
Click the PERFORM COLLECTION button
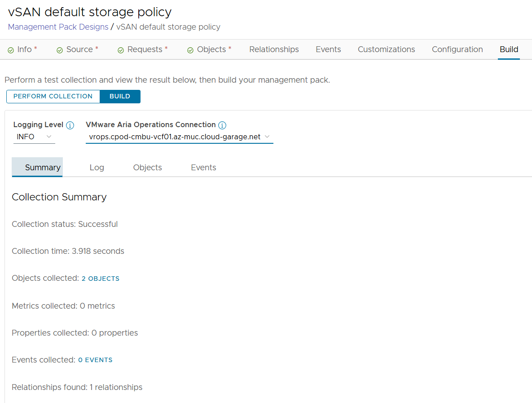point(53,97)
